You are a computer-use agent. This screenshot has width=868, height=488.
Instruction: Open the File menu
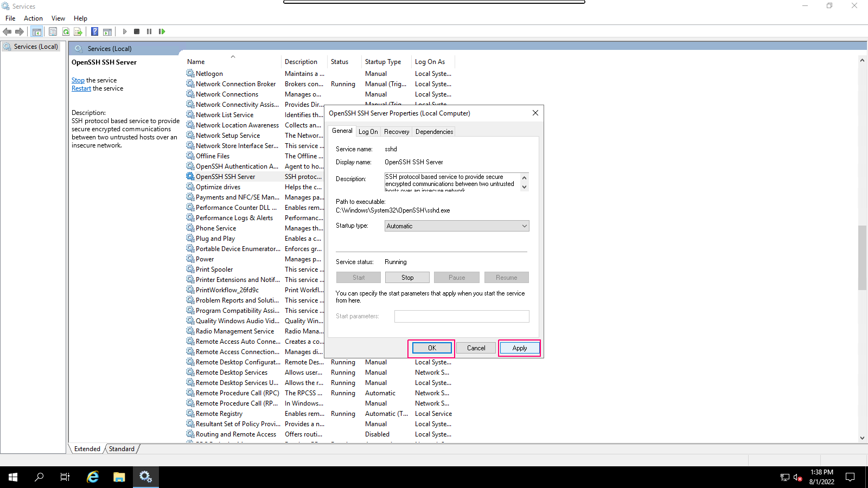click(10, 18)
